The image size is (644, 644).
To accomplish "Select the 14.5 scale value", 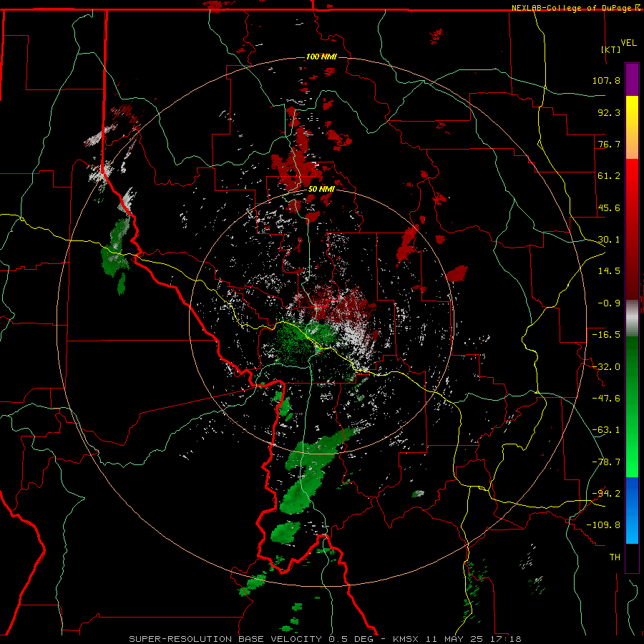I will click(x=609, y=271).
